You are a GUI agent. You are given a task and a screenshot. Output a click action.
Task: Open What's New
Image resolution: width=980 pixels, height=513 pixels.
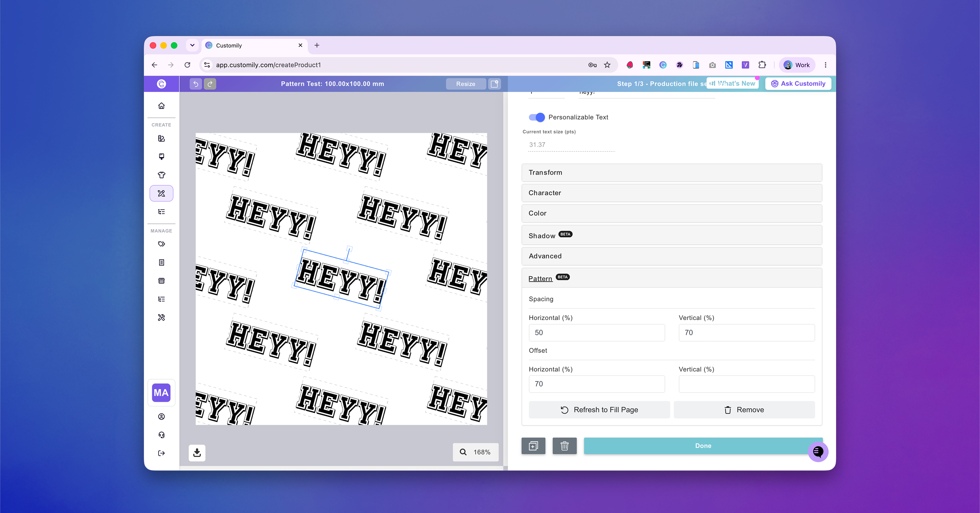coord(732,83)
